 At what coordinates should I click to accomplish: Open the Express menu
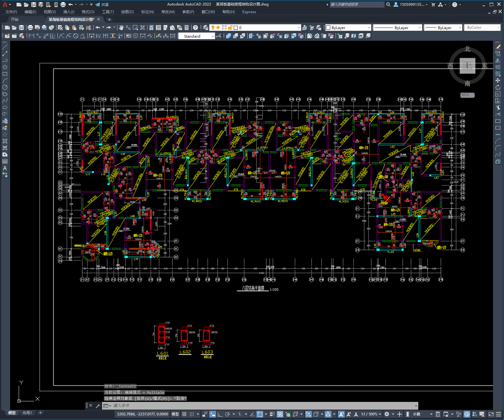[249, 12]
